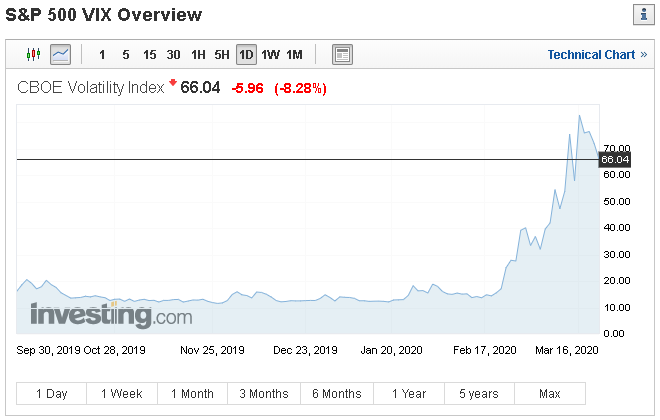The image size is (660, 420).
Task: Click the 66.04 current price value
Action: click(200, 88)
